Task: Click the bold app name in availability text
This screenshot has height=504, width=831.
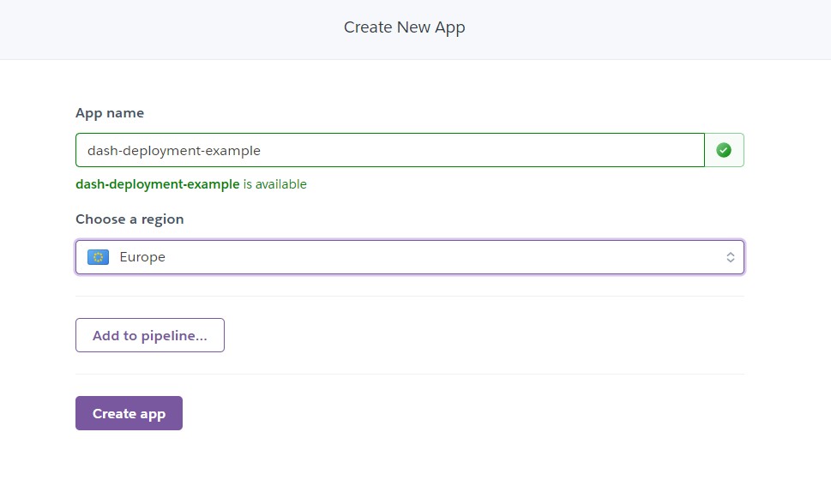Action: 158,184
